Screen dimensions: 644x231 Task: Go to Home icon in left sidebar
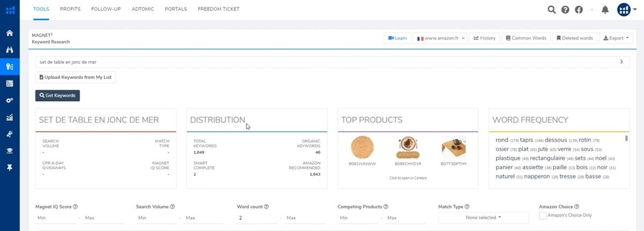click(x=10, y=33)
